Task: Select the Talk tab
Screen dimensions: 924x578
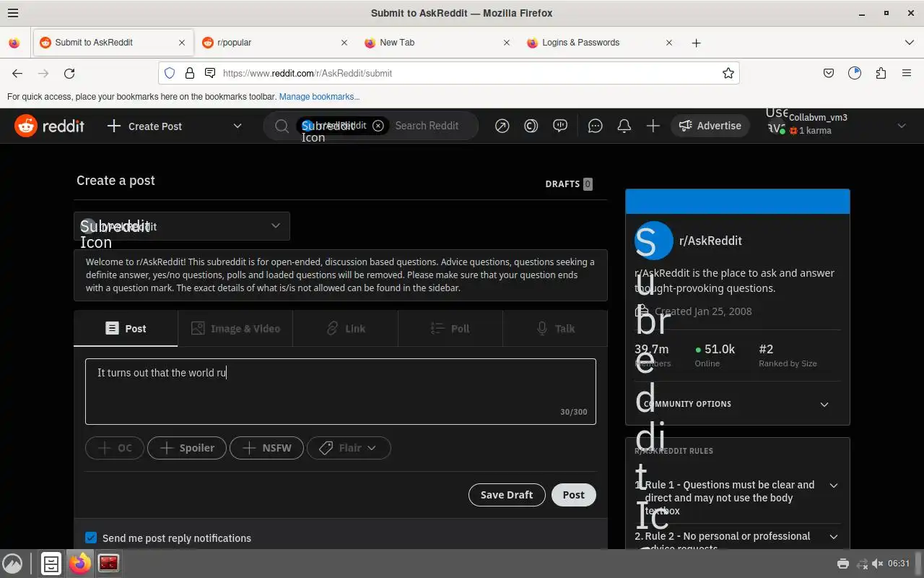Action: [555, 328]
